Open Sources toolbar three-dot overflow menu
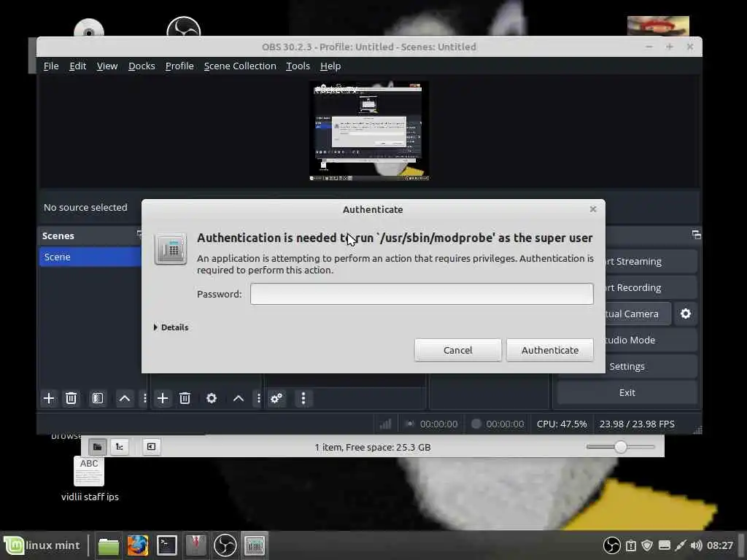The width and height of the screenshot is (747, 560). point(259,398)
